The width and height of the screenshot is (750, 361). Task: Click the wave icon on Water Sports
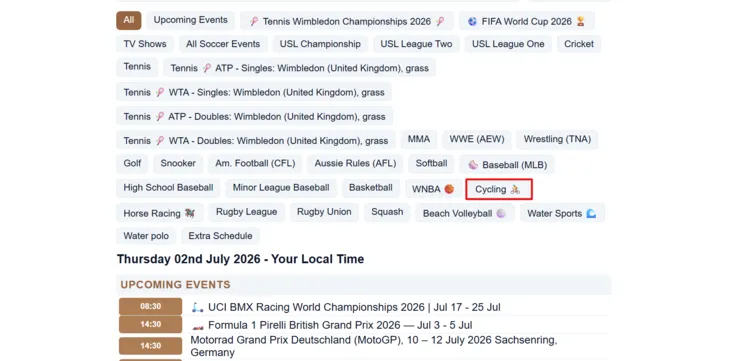pos(591,213)
